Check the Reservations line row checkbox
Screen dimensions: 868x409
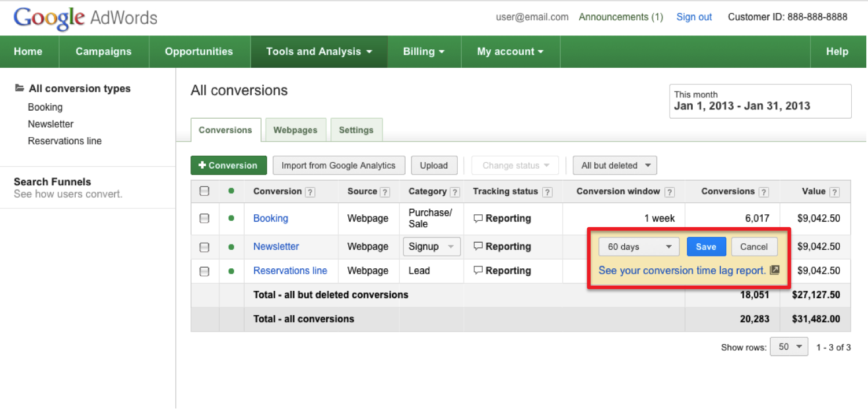[x=204, y=271]
